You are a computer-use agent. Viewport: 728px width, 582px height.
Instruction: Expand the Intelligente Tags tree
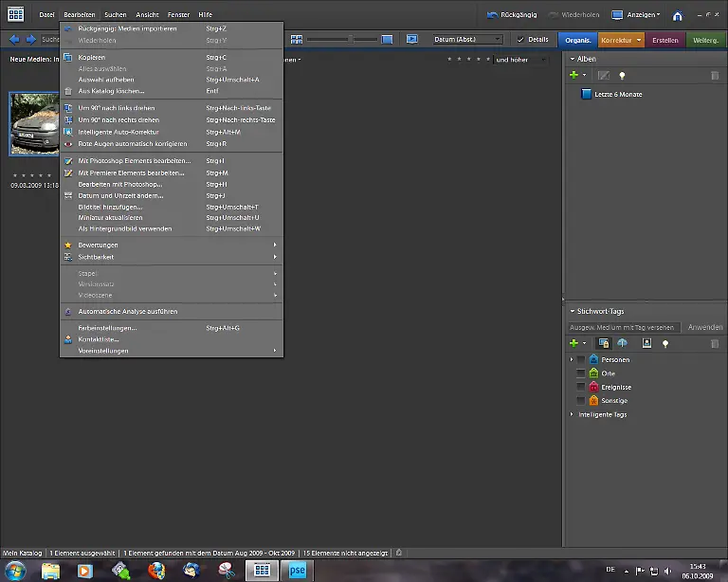tap(572, 414)
